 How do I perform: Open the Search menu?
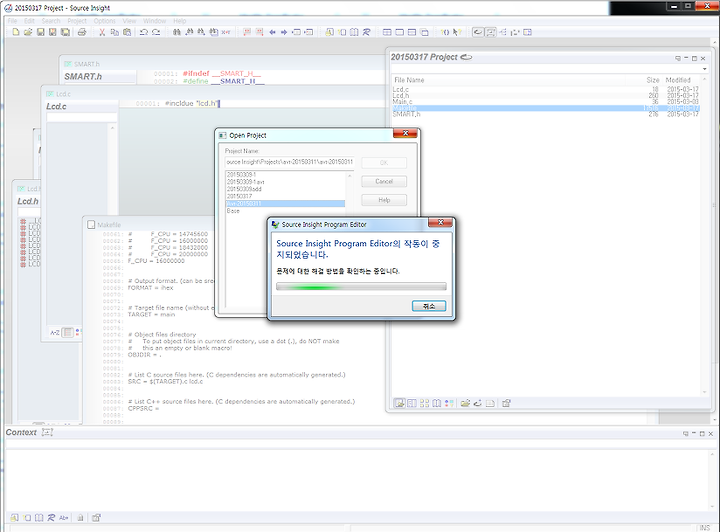[x=51, y=21]
